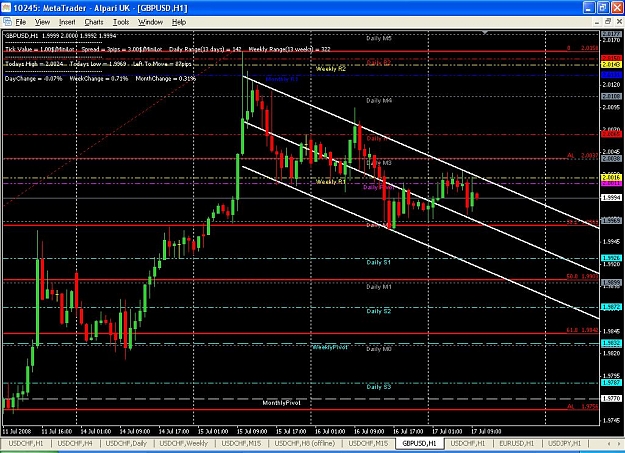The height and width of the screenshot is (453, 625).
Task: Click the cyan price tag "1.9872"
Action: coord(611,307)
